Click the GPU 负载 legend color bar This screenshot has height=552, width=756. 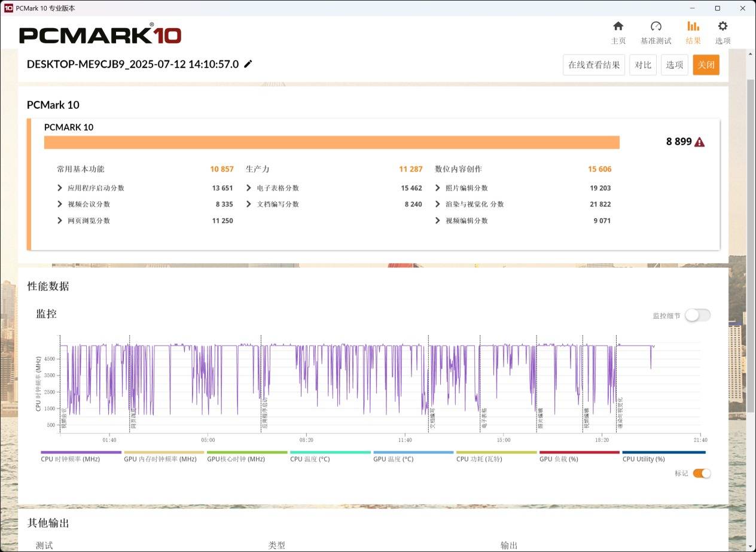[x=579, y=452]
